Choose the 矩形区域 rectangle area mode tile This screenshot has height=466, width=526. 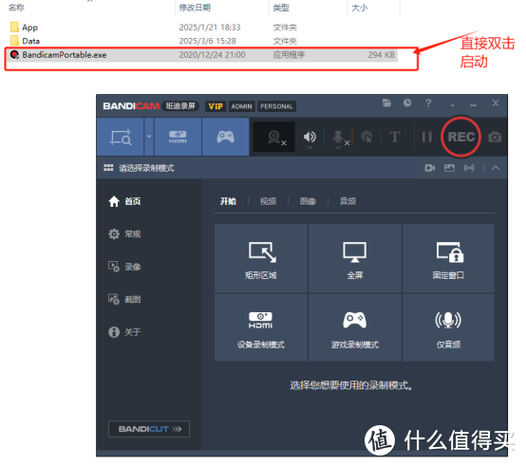[261, 258]
